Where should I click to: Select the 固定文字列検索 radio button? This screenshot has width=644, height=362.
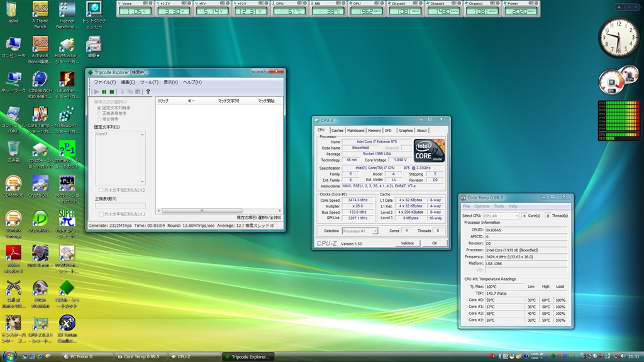[99, 108]
